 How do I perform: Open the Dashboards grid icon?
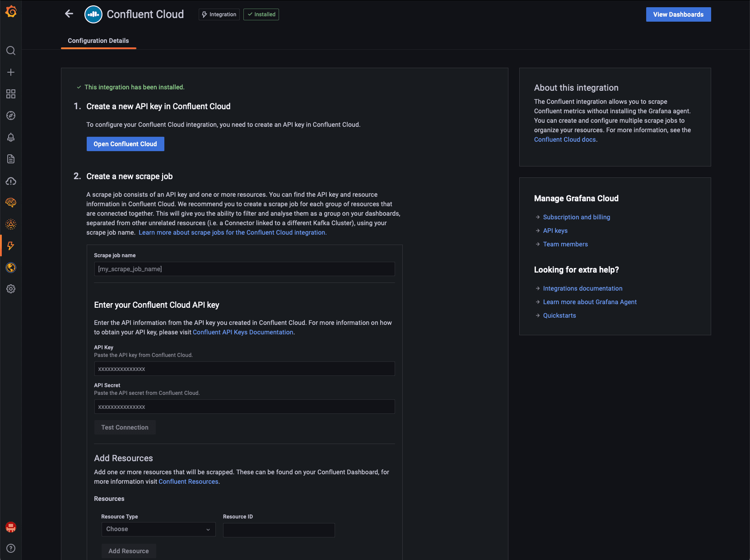click(11, 94)
